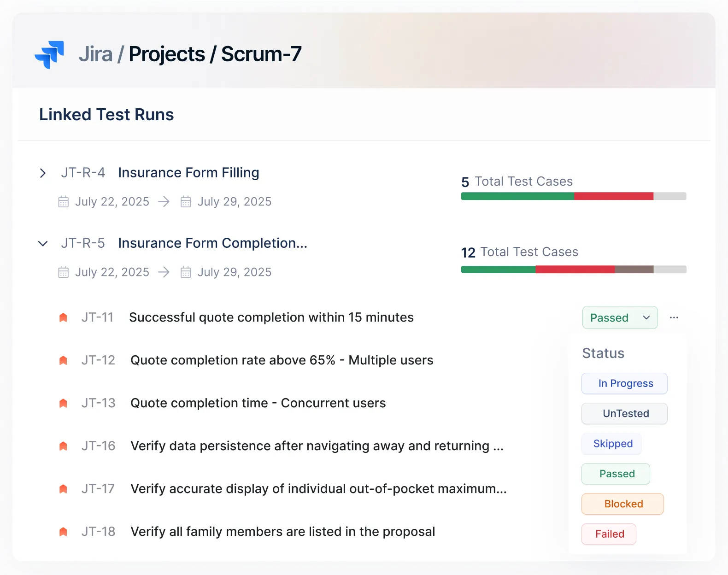Open test case JT-13 Quote completion time

click(x=258, y=403)
